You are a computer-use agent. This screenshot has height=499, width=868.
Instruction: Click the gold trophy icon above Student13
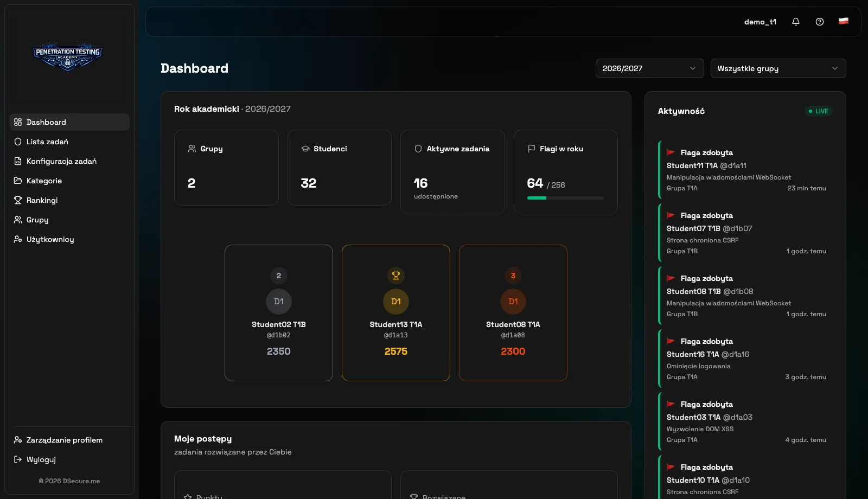[396, 276]
